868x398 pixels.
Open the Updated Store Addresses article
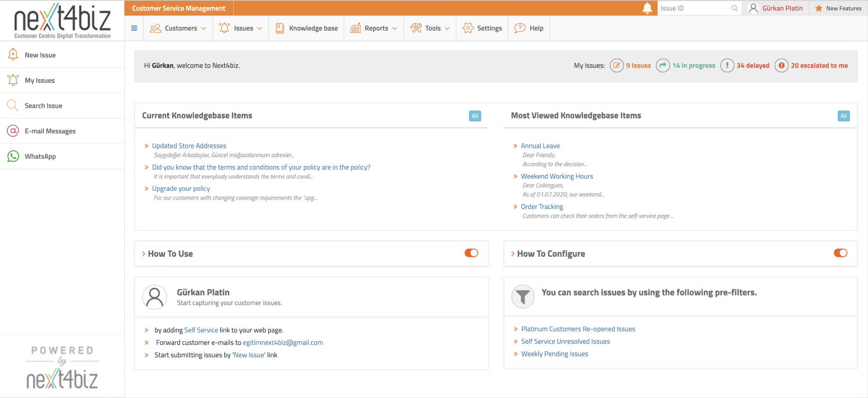(189, 146)
